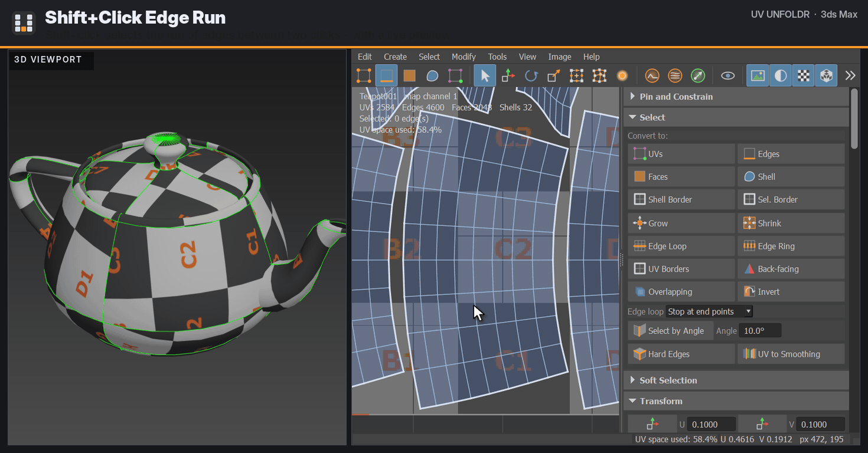Expand the Soft Selection rollout
The width and height of the screenshot is (868, 453).
pos(736,380)
